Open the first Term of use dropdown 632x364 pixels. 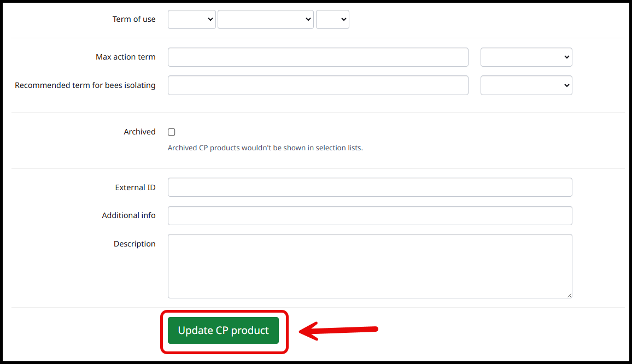coord(191,19)
